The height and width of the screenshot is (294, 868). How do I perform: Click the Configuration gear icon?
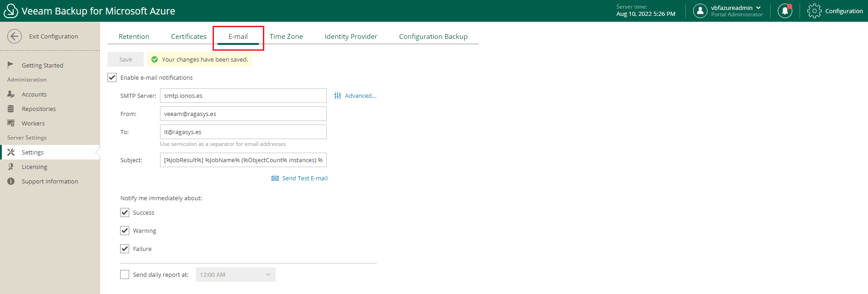(814, 11)
